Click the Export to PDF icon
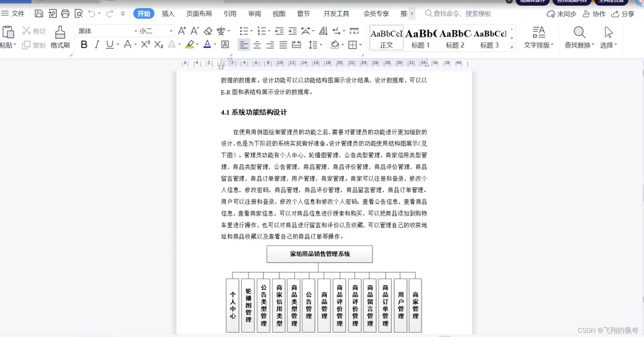The height and width of the screenshot is (337, 644). 52,14
